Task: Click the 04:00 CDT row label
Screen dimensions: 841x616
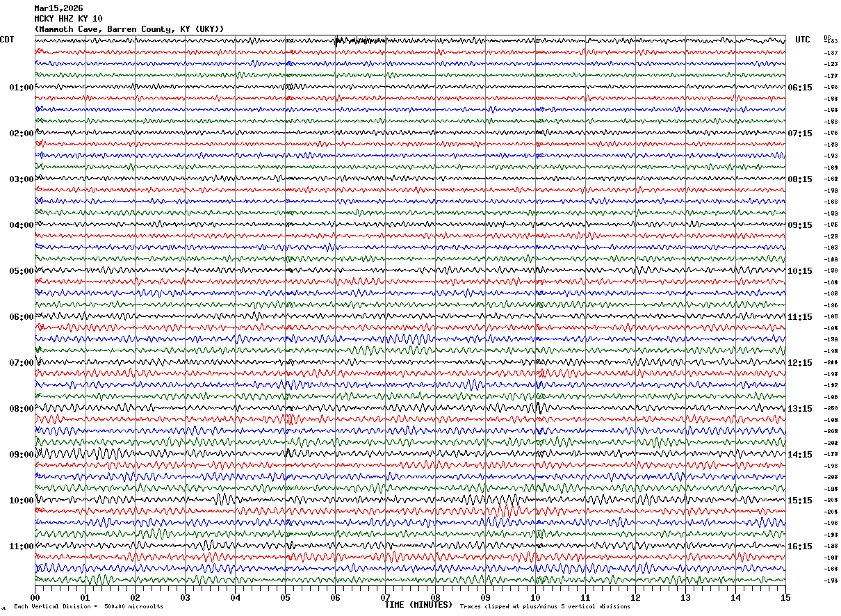Action: click(21, 225)
